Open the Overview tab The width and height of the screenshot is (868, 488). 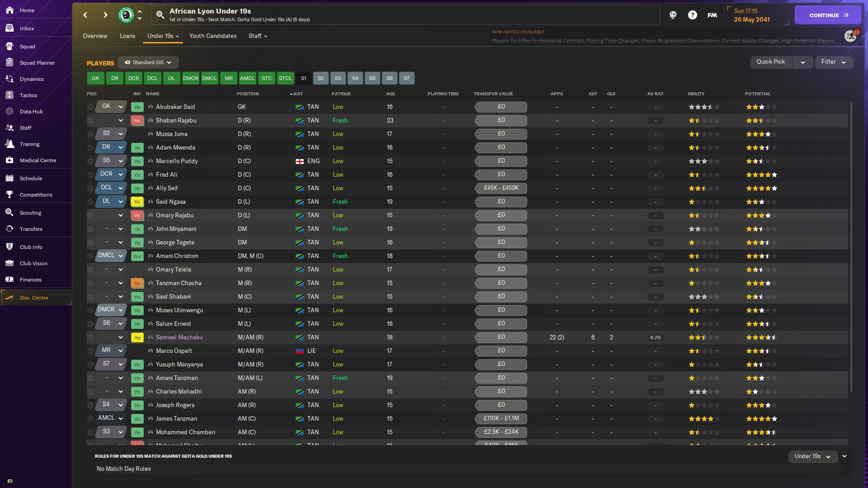click(95, 36)
